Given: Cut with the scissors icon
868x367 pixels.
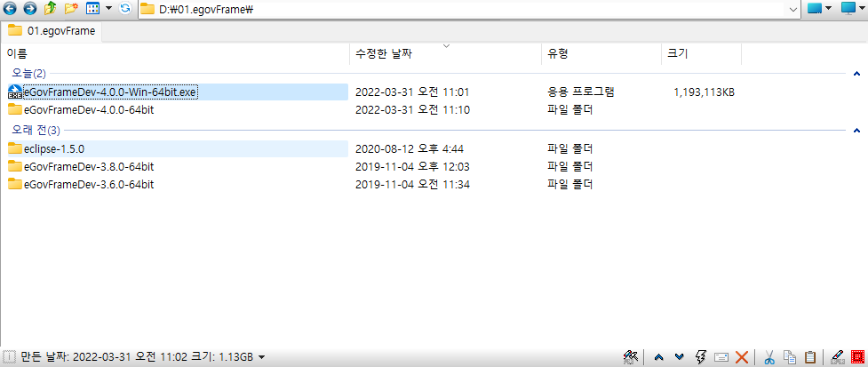Looking at the screenshot, I should pos(769,356).
